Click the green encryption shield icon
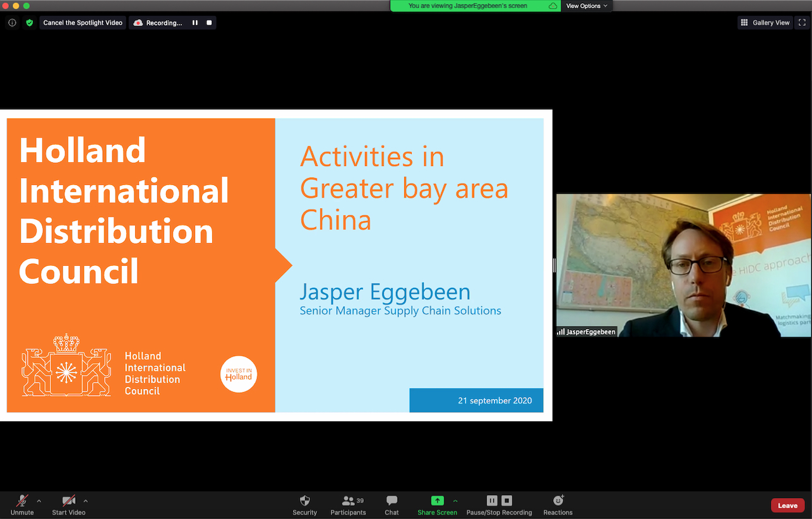The width and height of the screenshot is (812, 519). point(29,23)
